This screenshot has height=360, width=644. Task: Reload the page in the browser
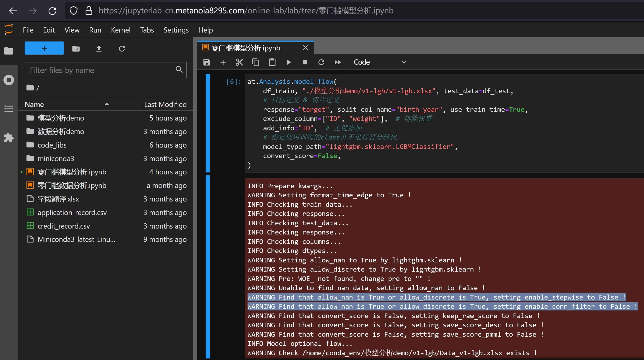(x=52, y=11)
